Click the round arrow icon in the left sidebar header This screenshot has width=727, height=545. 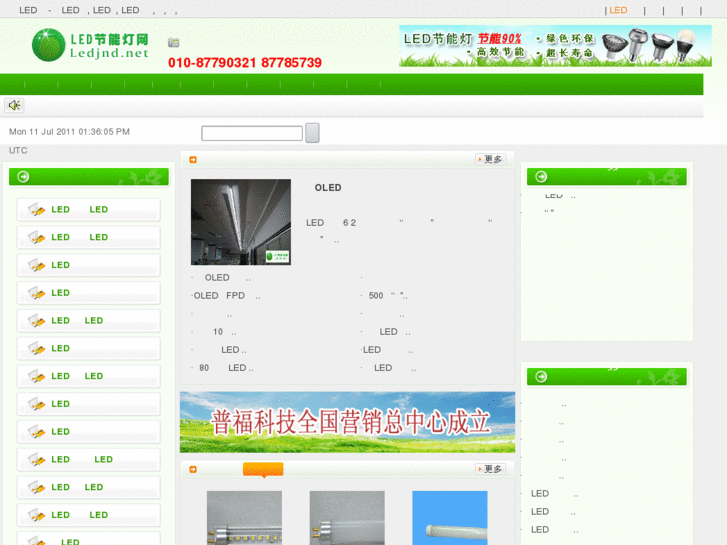pyautogui.click(x=23, y=177)
